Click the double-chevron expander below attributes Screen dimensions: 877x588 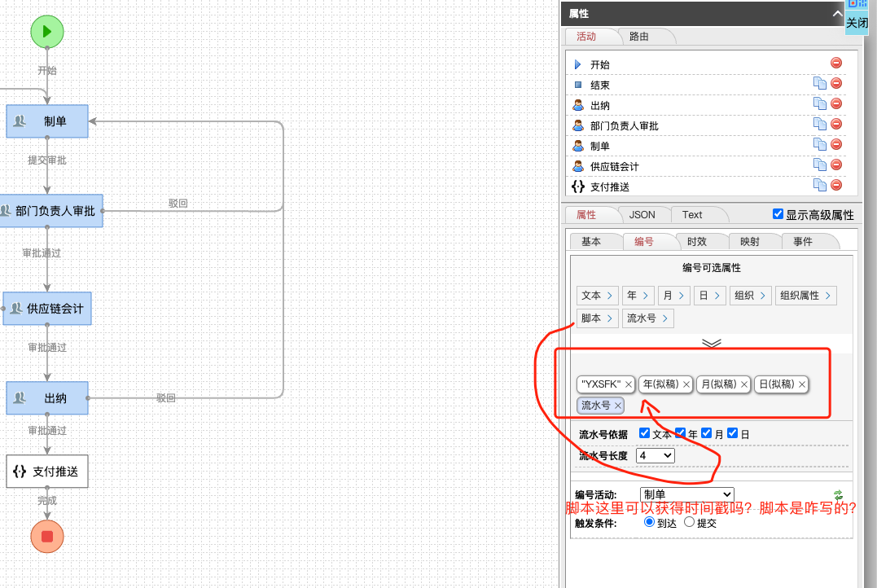712,343
